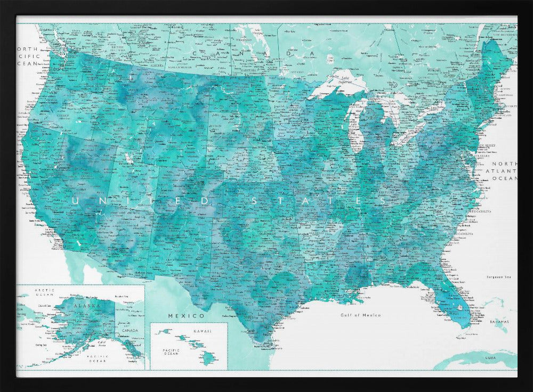Screen dimensions: 533x392
Task: Click the ARCTIC OCEAN label in the Alaska inset
Action: pos(44,293)
